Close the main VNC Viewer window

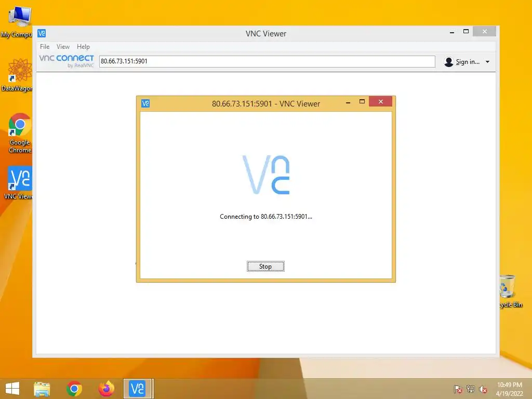[485, 31]
